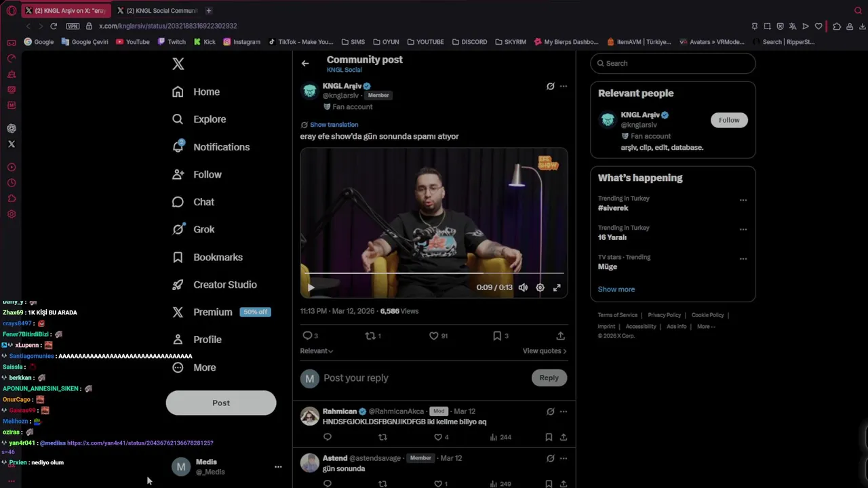Open Grok icon on KNGL Arşiv post

coord(551,86)
